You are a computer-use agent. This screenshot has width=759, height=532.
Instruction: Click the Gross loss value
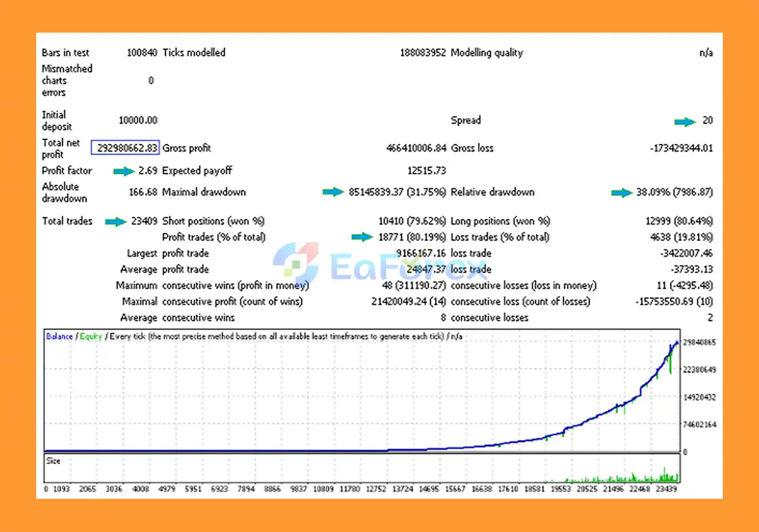pyautogui.click(x=681, y=148)
